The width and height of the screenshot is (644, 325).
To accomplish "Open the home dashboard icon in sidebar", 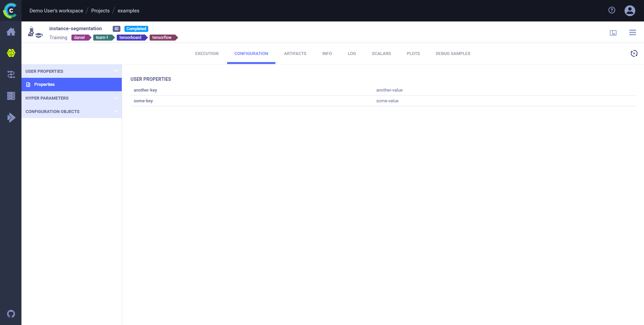I will pyautogui.click(x=11, y=32).
